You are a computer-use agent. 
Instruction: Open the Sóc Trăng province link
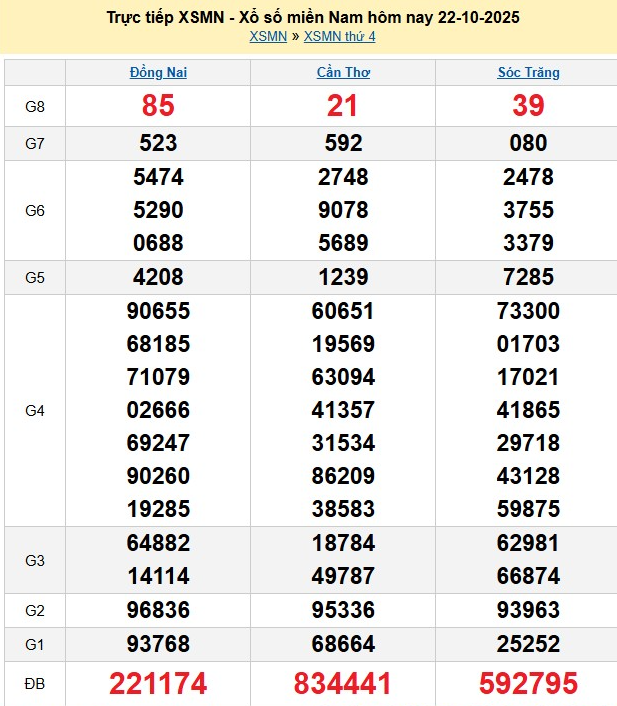click(x=528, y=72)
